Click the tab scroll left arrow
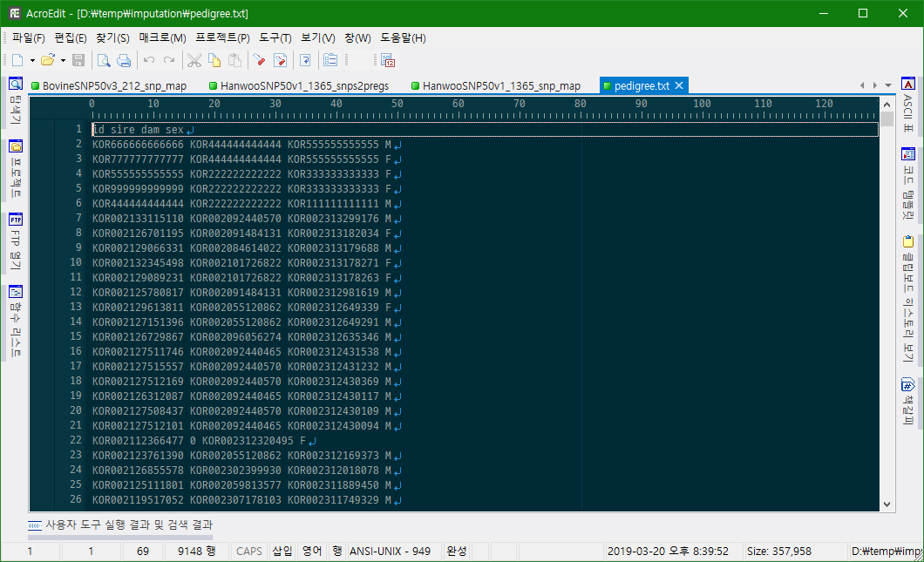 (x=862, y=86)
